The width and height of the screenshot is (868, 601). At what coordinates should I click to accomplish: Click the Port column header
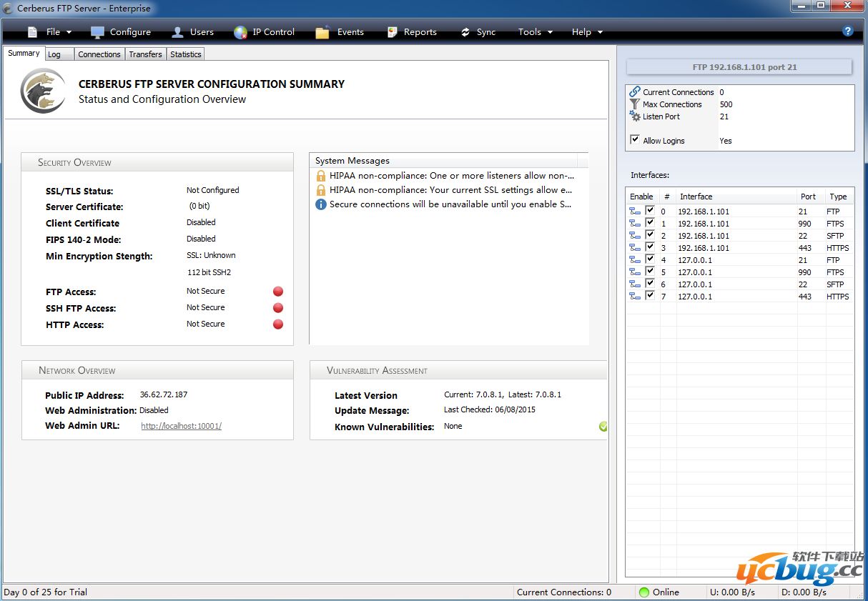coord(812,197)
